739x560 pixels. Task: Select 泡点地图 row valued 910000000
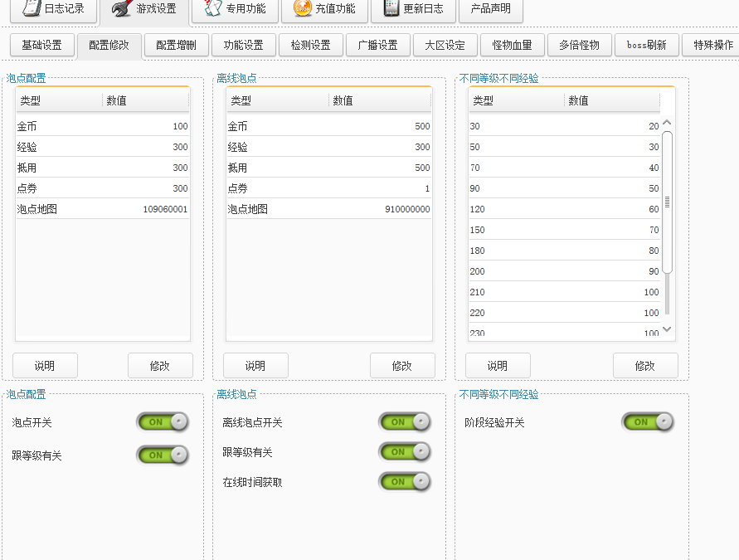pos(329,209)
